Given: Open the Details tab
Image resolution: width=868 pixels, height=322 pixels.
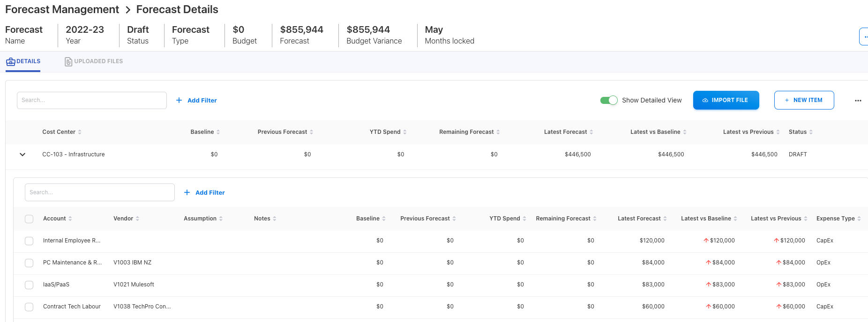Looking at the screenshot, I should 23,61.
